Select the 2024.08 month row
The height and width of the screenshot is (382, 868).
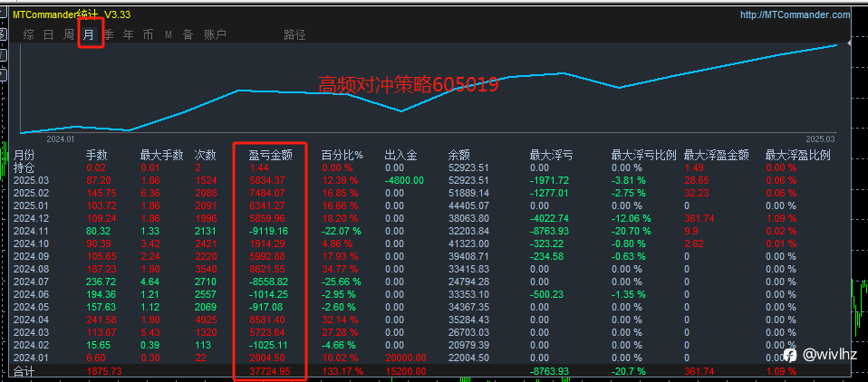click(x=29, y=269)
